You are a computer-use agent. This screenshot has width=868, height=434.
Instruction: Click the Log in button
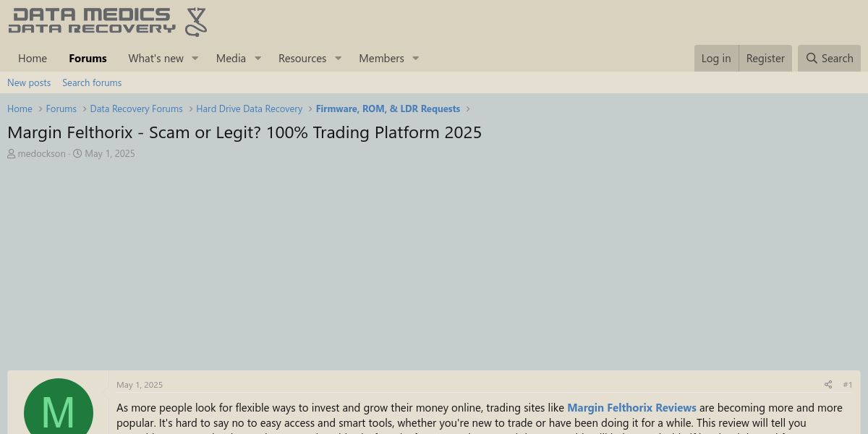(x=716, y=59)
